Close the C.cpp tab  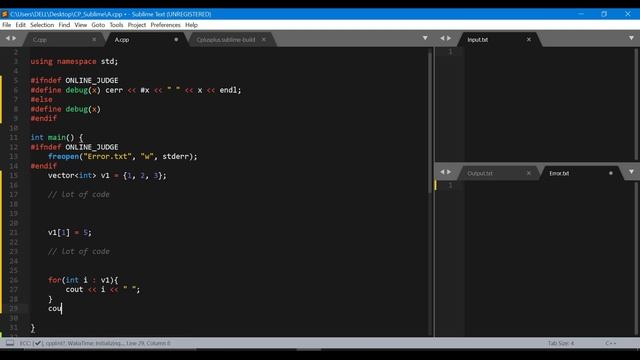click(94, 40)
